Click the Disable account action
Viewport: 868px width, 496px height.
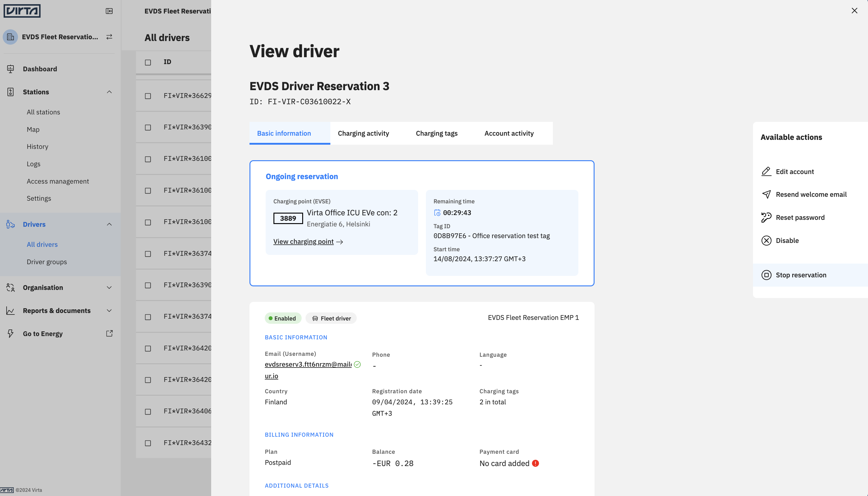[787, 241]
